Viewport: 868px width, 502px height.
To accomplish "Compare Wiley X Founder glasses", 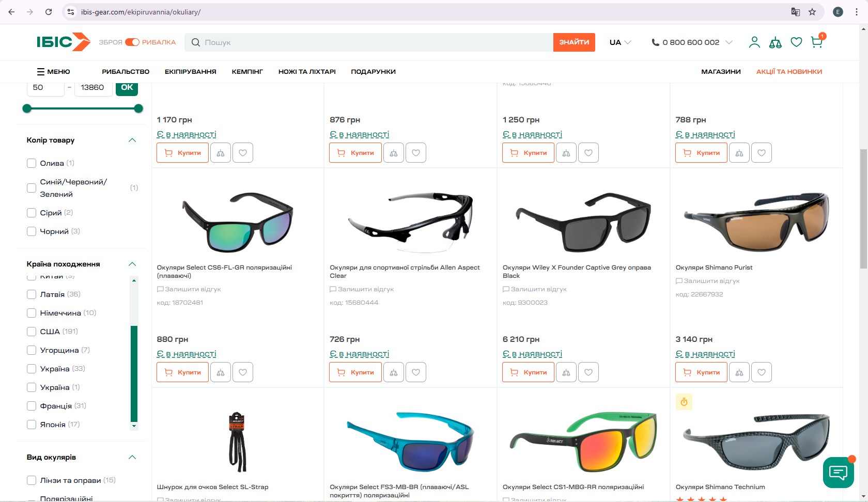I will click(x=566, y=372).
